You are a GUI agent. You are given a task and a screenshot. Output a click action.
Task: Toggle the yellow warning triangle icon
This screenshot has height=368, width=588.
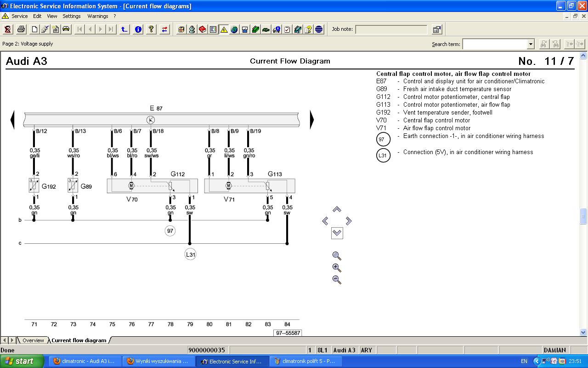point(224,29)
